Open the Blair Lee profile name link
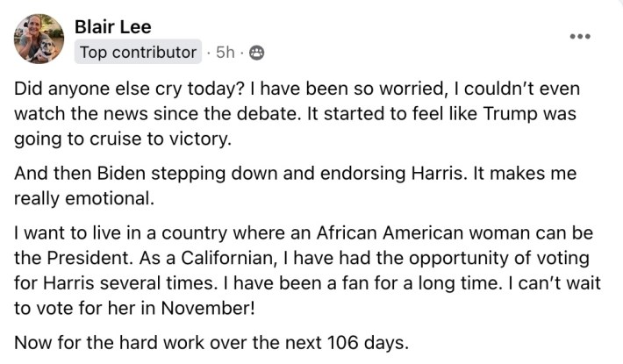Viewport: 623px width, 364px height. [113, 26]
